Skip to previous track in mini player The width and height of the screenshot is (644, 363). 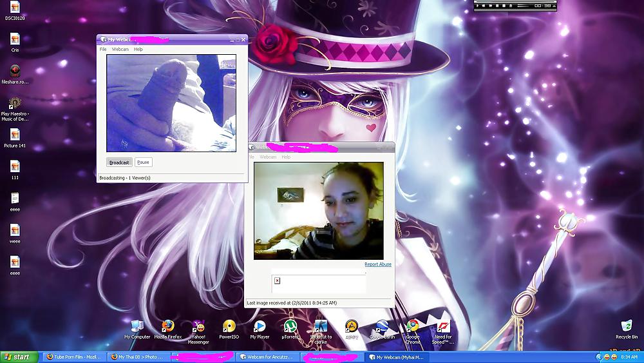click(x=484, y=6)
